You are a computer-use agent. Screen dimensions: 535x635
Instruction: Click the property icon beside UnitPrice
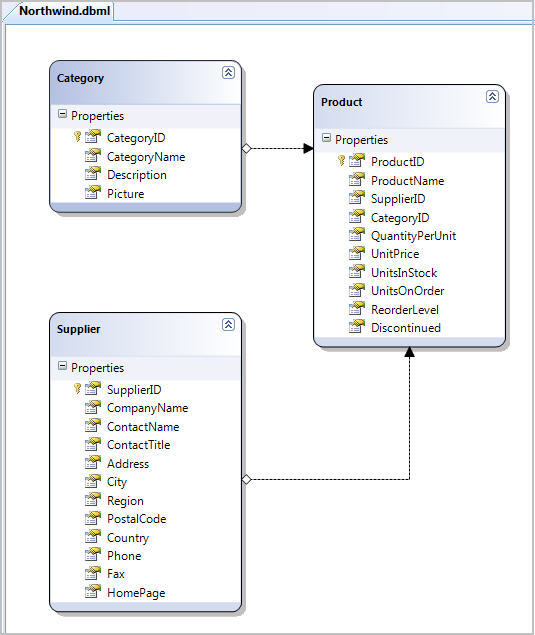pos(357,253)
